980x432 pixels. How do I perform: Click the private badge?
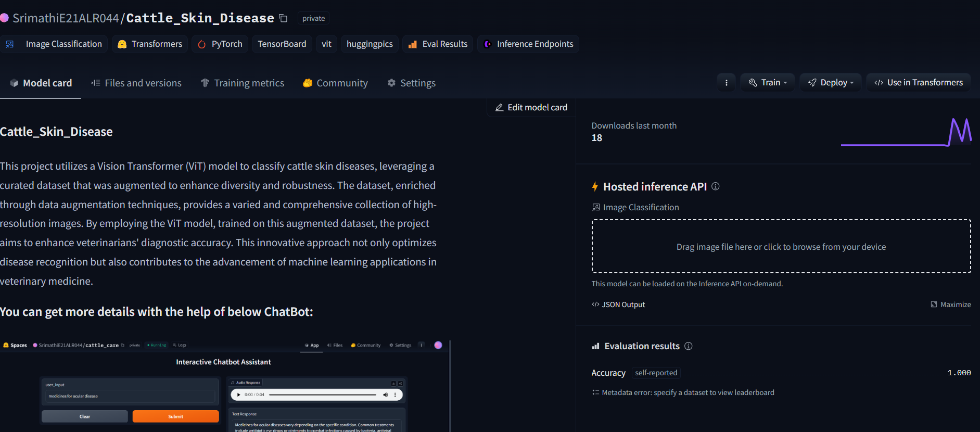(313, 18)
